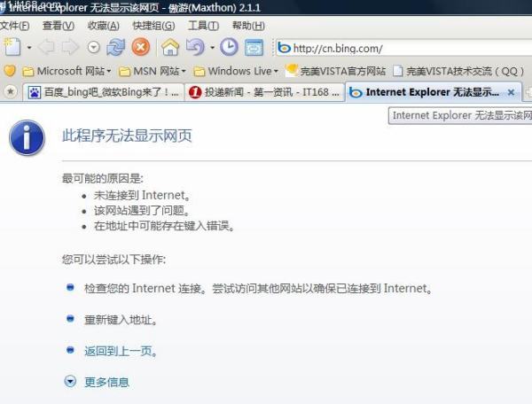Click the 返回到上一页 link

pos(121,351)
